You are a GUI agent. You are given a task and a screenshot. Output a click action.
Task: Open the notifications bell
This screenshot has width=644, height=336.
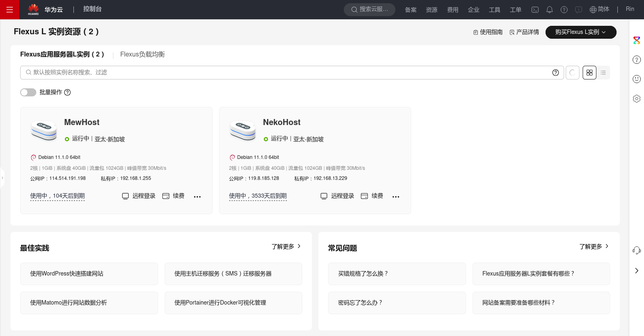550,10
